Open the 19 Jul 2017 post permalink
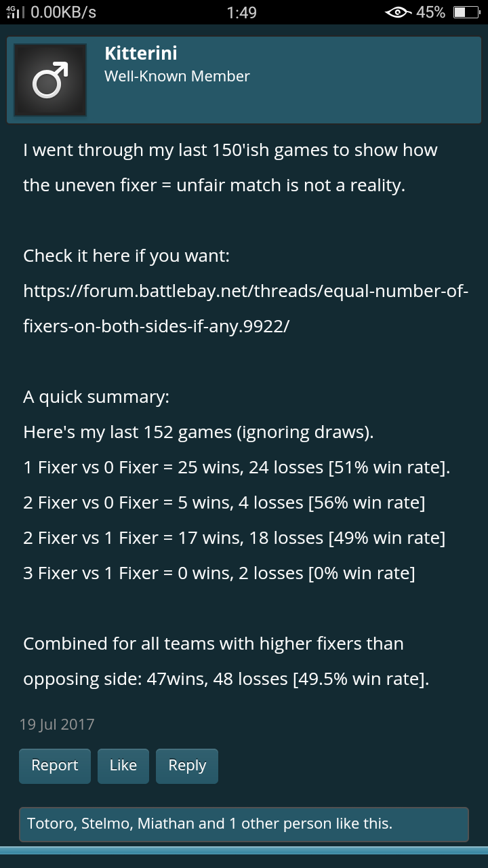The image size is (488, 868). click(x=57, y=724)
